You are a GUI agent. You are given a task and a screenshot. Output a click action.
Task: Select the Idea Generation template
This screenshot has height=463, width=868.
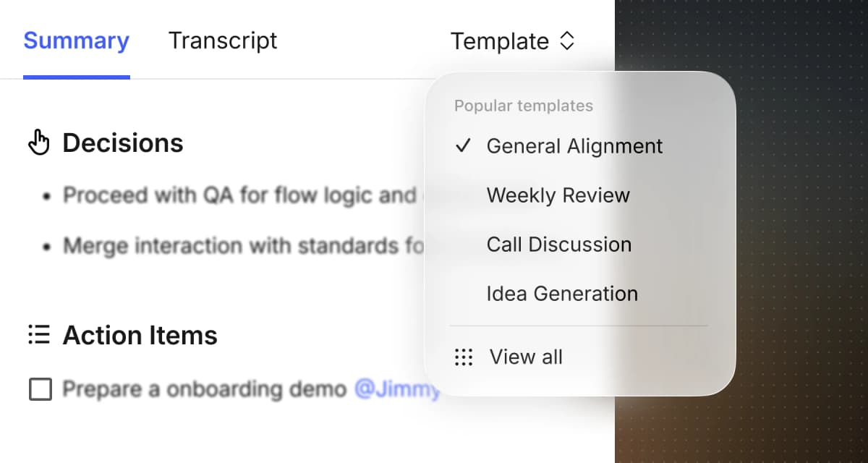tap(563, 293)
